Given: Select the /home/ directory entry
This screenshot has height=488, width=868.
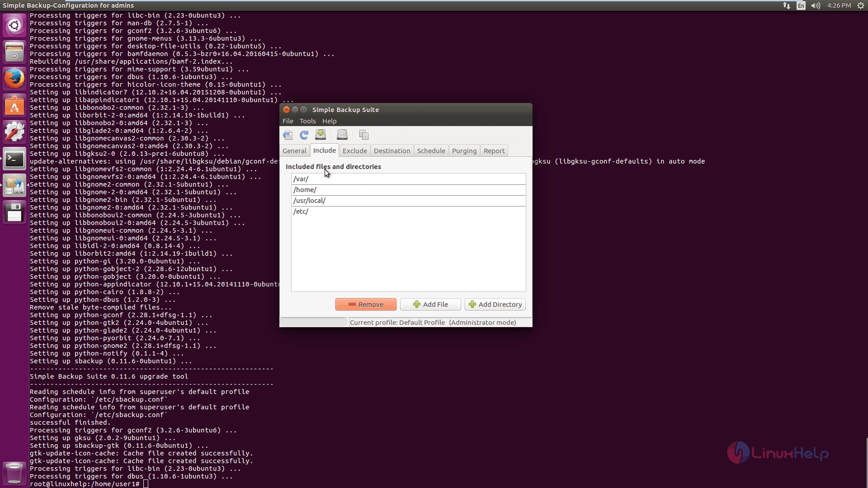Looking at the screenshot, I should click(x=408, y=189).
